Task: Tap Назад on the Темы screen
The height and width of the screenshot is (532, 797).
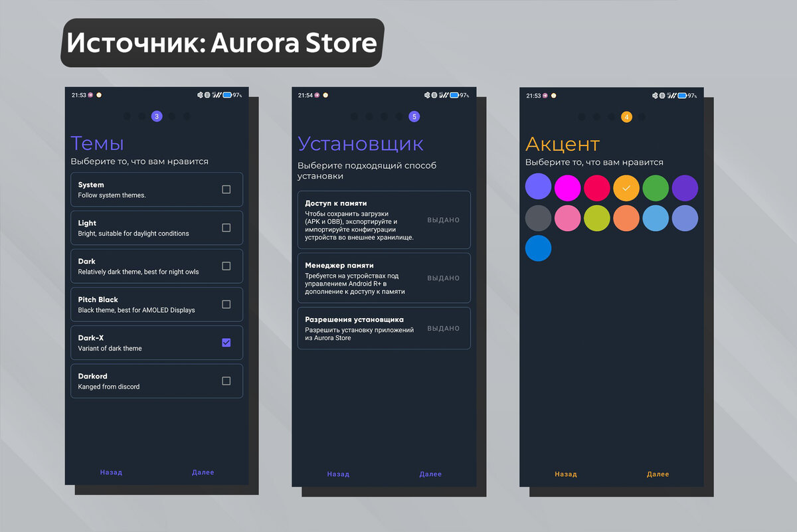Action: click(111, 472)
